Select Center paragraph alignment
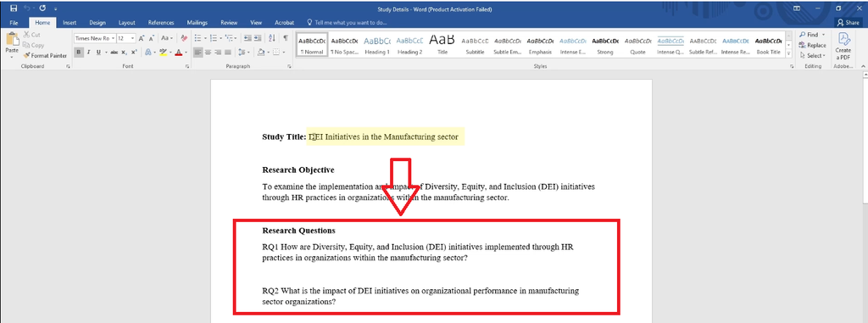868x323 pixels. click(209, 52)
